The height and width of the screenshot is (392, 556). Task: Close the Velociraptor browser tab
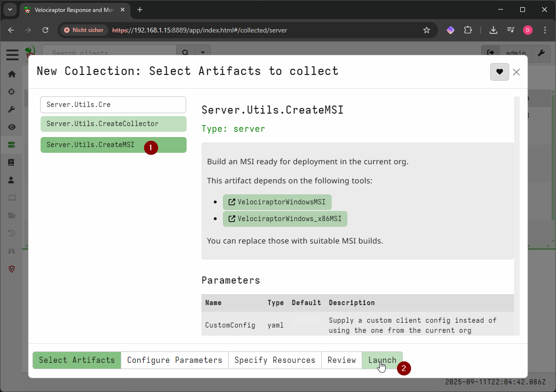(x=123, y=10)
